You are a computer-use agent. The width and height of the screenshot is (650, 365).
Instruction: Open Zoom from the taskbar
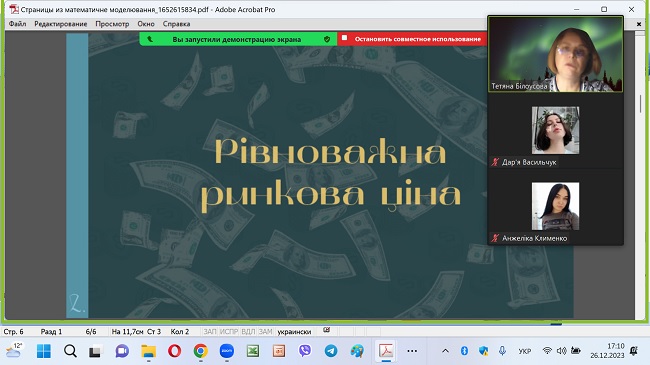click(226, 351)
